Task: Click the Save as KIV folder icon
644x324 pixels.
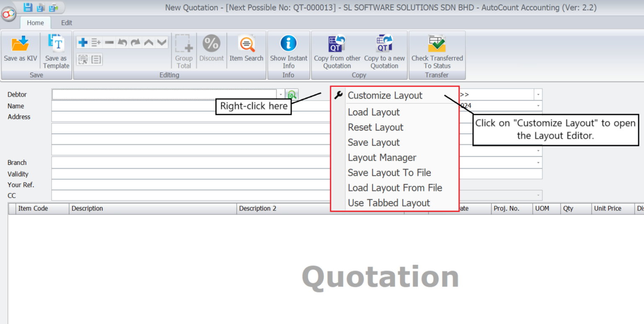Action: (20, 44)
